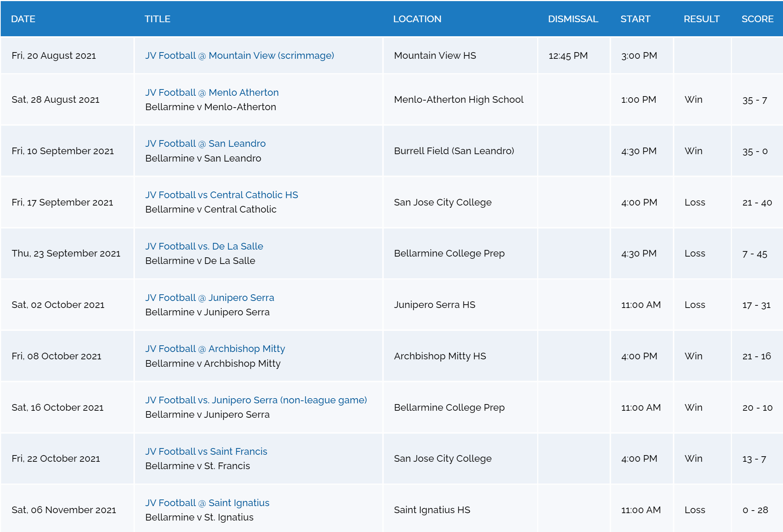Open JV Football @ Junipero Serra link
This screenshot has width=783, height=532.
click(210, 298)
